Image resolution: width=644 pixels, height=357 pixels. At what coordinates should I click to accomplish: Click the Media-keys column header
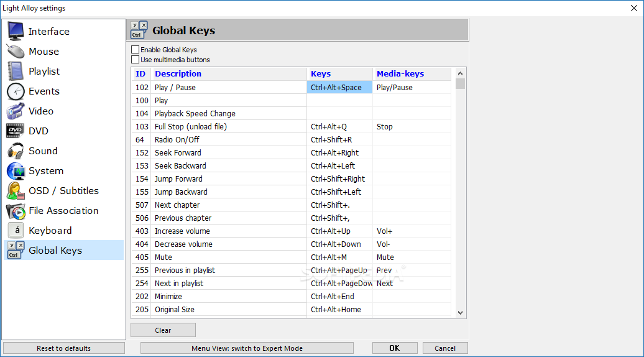point(412,74)
